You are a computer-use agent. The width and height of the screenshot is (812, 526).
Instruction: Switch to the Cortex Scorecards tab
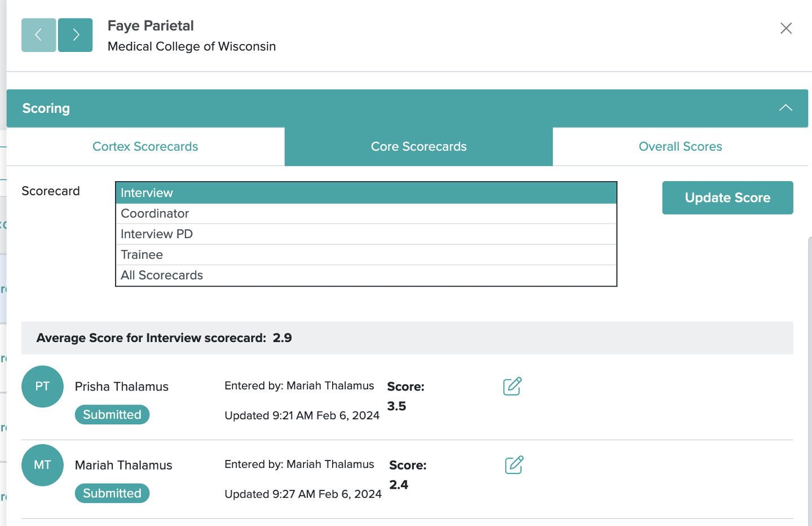pos(145,146)
